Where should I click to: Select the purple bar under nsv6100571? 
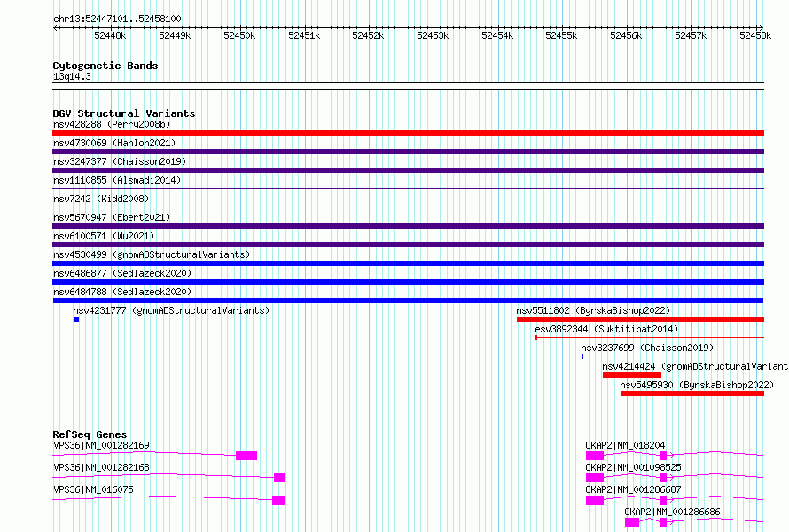[408, 245]
